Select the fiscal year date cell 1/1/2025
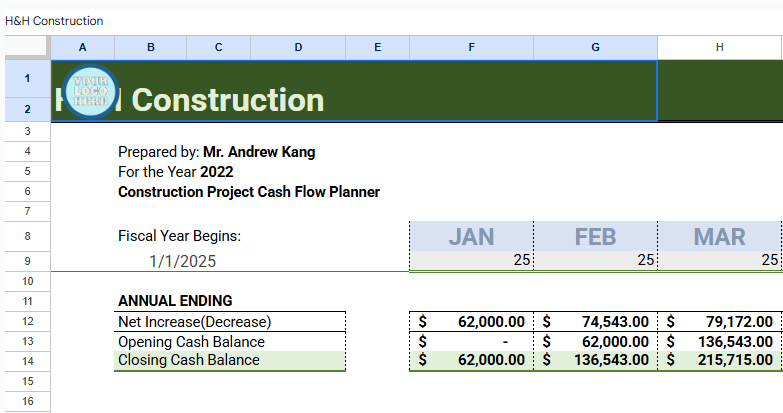The image size is (783, 413). click(x=182, y=262)
